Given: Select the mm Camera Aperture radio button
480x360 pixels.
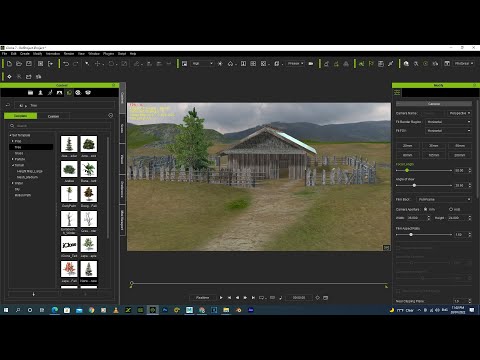Looking at the screenshot, I should [426, 209].
